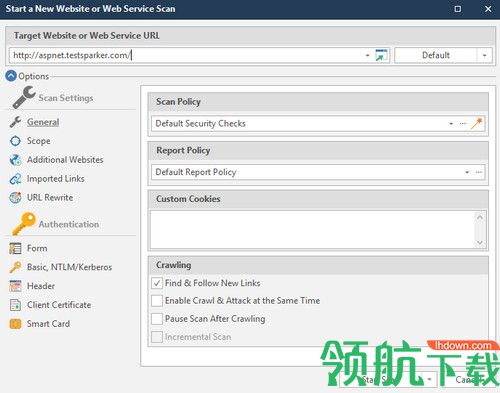
Task: Collapse the Options section chevron
Action: click(11, 76)
